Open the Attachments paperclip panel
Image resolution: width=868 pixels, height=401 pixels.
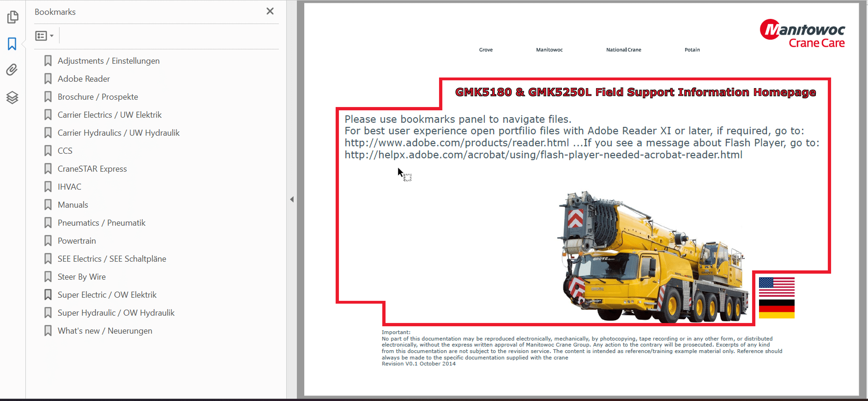pyautogui.click(x=12, y=70)
